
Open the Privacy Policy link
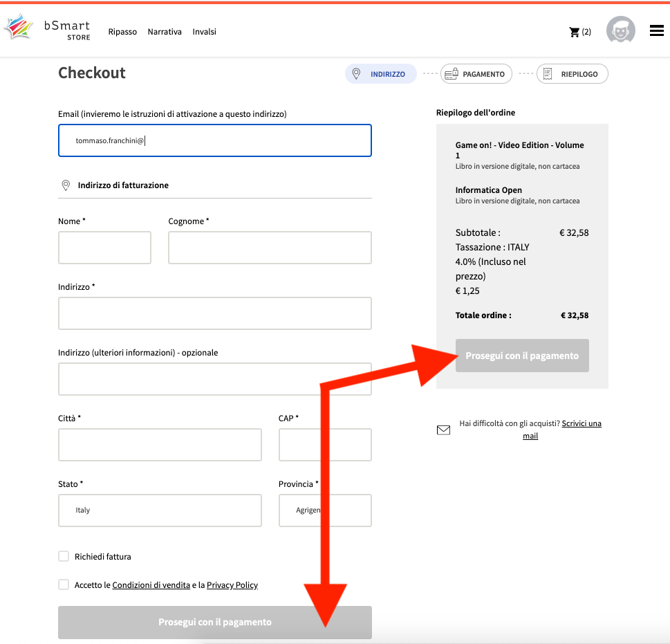(232, 585)
